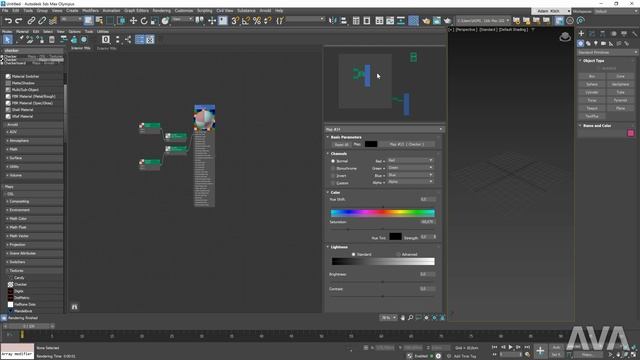
Task: Click the Material ID Channel zero icon
Action: pos(106,40)
